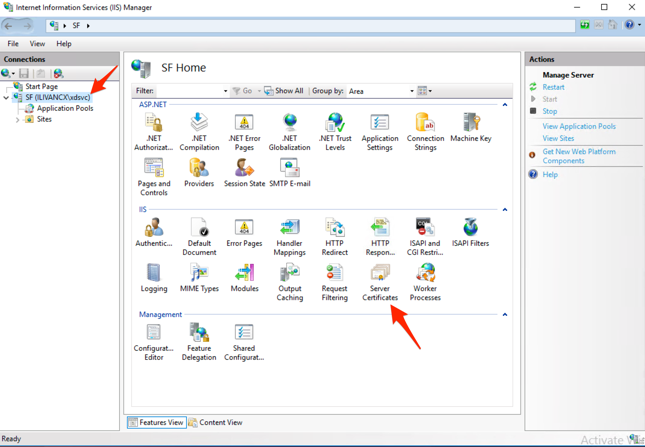The height and width of the screenshot is (447, 645).
Task: Open Session State feature
Action: click(x=244, y=173)
